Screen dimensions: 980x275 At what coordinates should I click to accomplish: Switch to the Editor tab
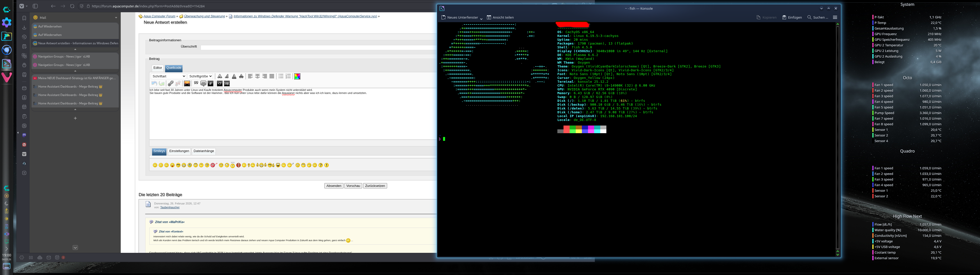[157, 68]
